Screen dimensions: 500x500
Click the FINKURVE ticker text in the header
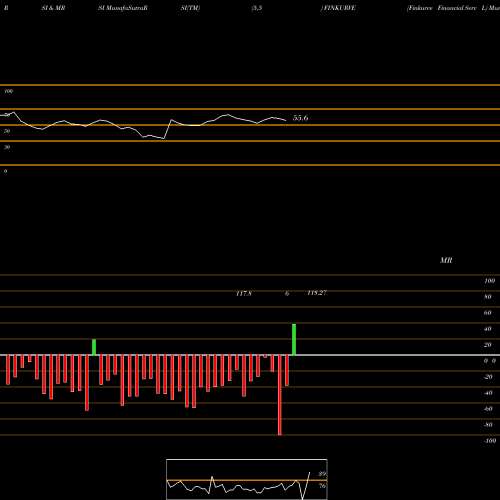coord(338,8)
